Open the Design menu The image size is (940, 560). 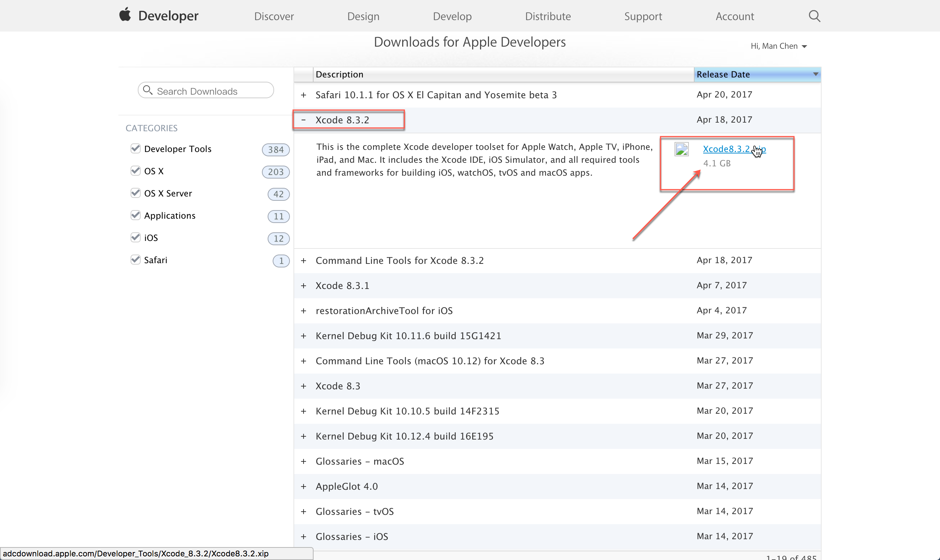[363, 16]
